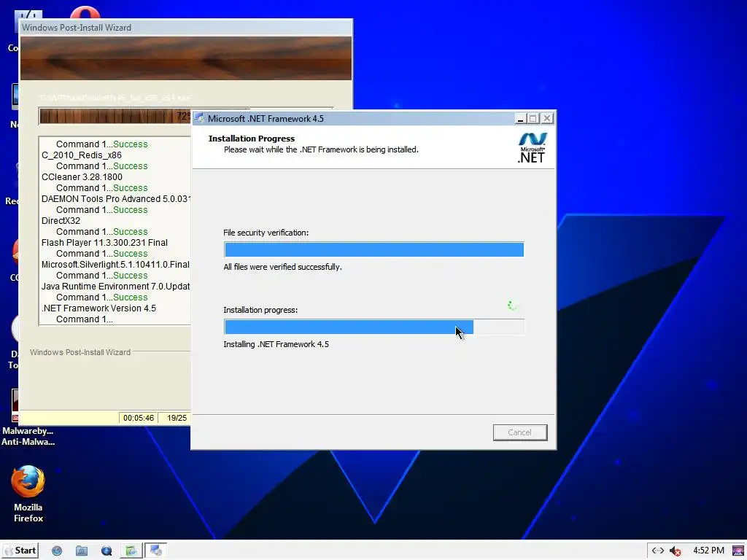The image size is (747, 560).
Task: Click 'Please wait while the .NET Framework' message
Action: point(321,149)
